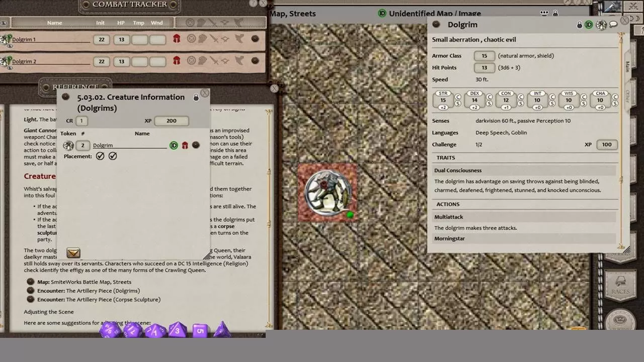Open the Dolgrim NPC link in encounter row

pyautogui.click(x=196, y=145)
